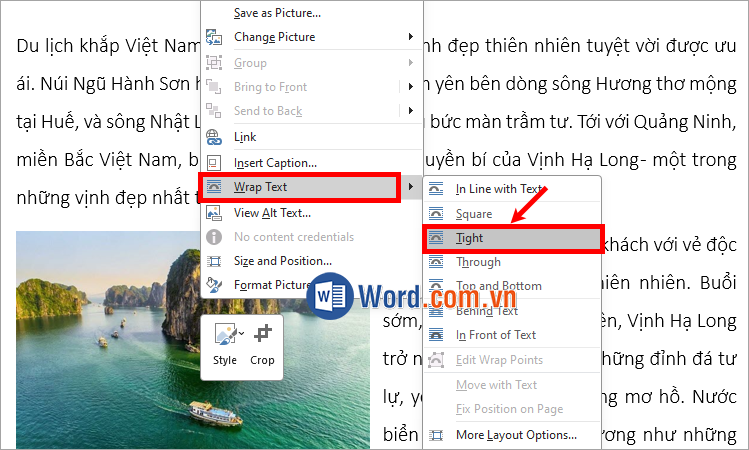Click the Send to Back icon

click(x=214, y=110)
